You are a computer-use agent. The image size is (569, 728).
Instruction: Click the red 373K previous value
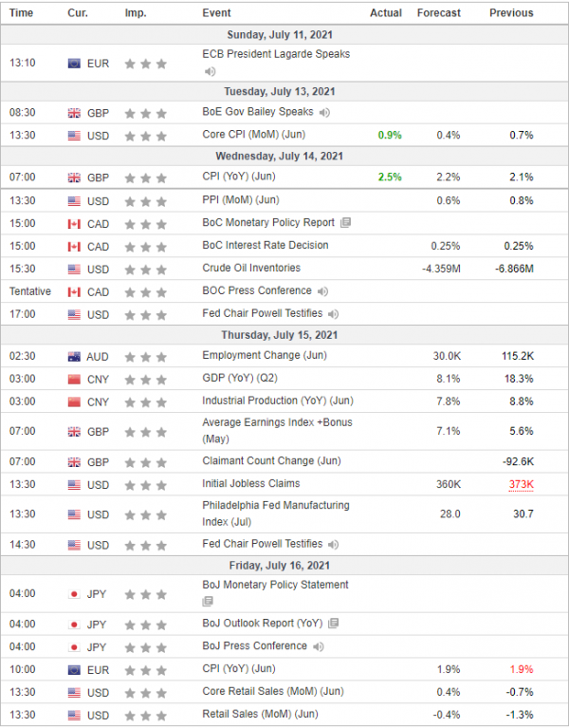coord(522,485)
